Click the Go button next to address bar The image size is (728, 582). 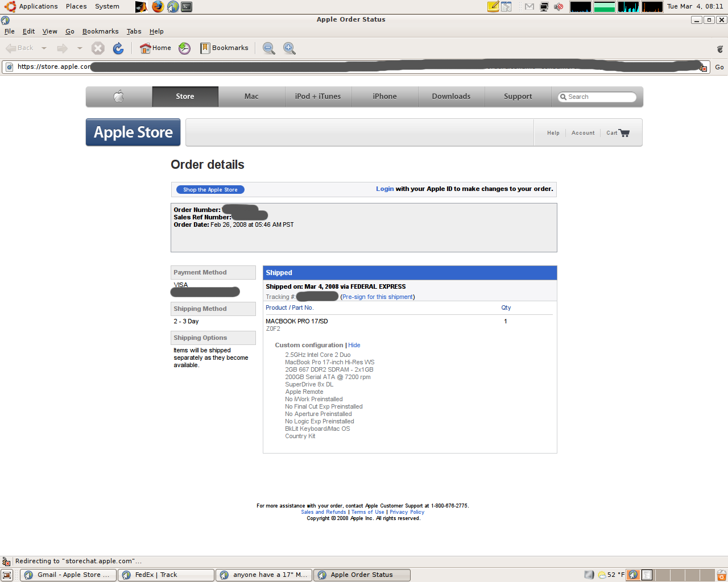tap(719, 67)
